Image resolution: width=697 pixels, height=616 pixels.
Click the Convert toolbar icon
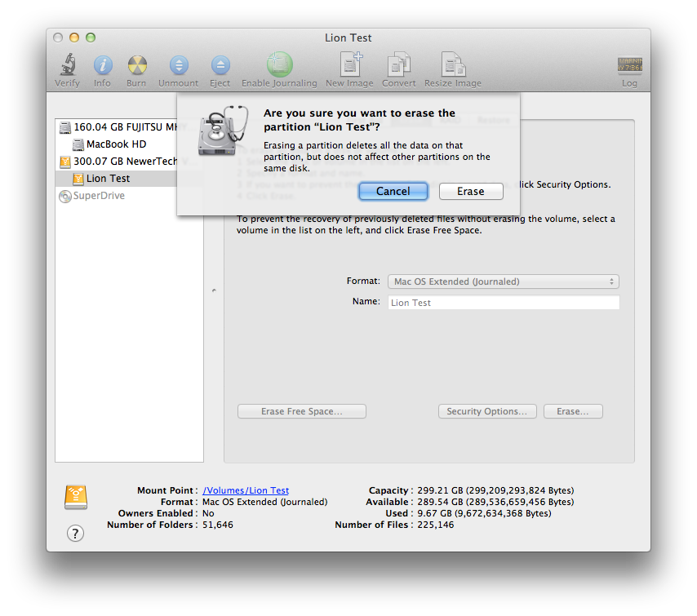399,64
